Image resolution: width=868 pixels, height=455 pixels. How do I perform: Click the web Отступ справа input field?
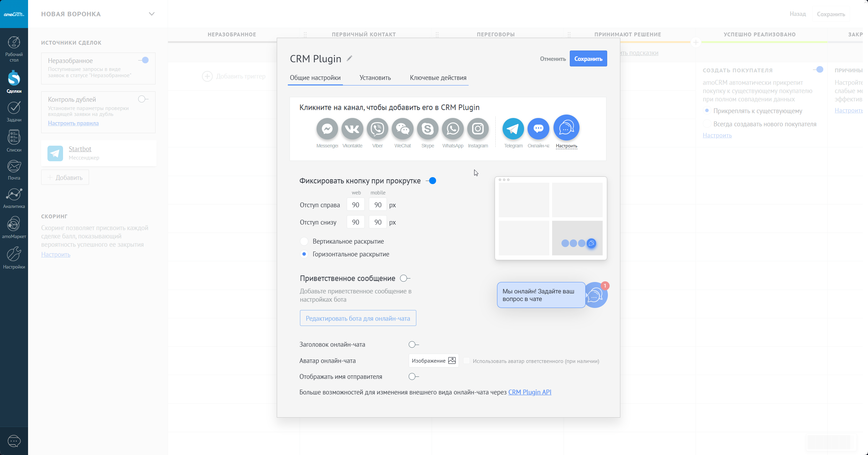(x=355, y=205)
